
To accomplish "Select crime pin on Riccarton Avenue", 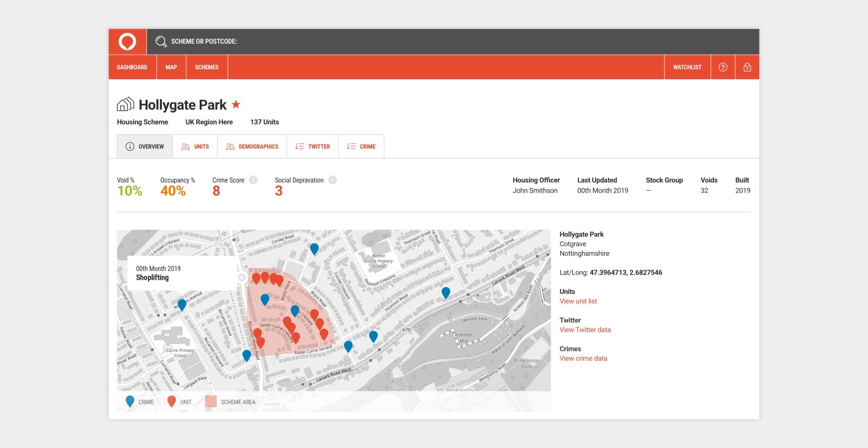I will (x=182, y=304).
